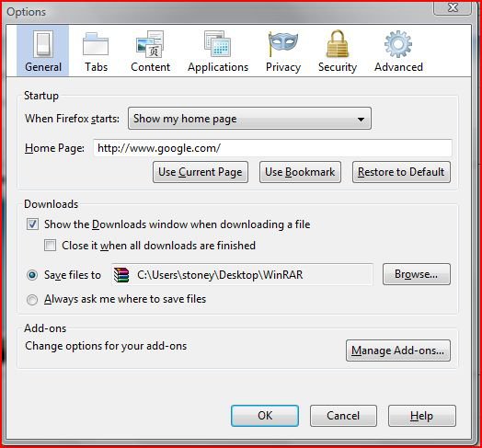Open the Advanced gear icon

(398, 44)
